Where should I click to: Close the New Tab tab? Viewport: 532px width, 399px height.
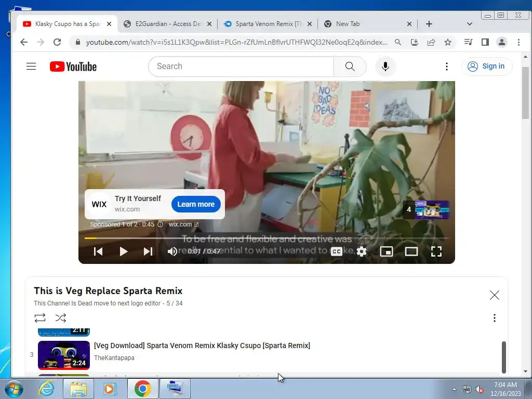tap(409, 24)
